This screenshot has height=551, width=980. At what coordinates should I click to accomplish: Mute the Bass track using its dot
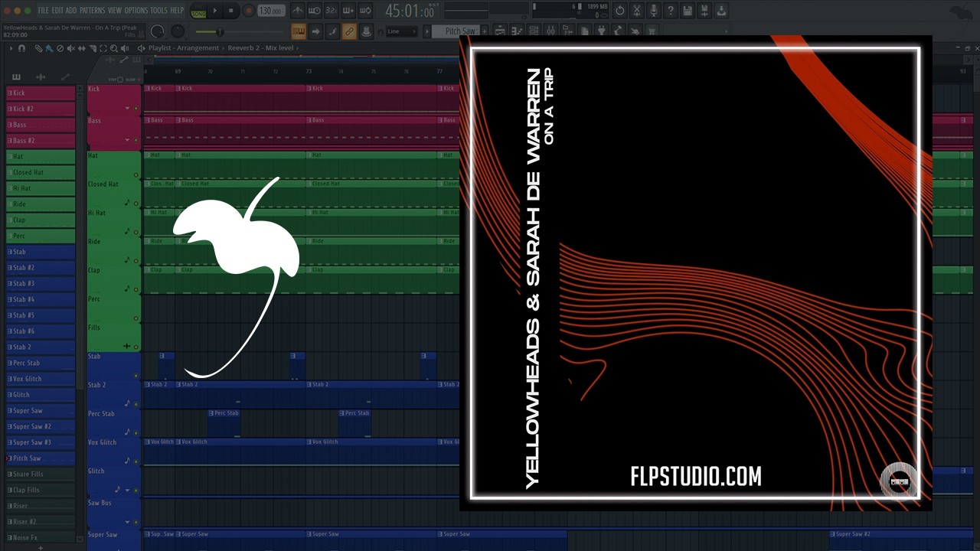pyautogui.click(x=136, y=140)
